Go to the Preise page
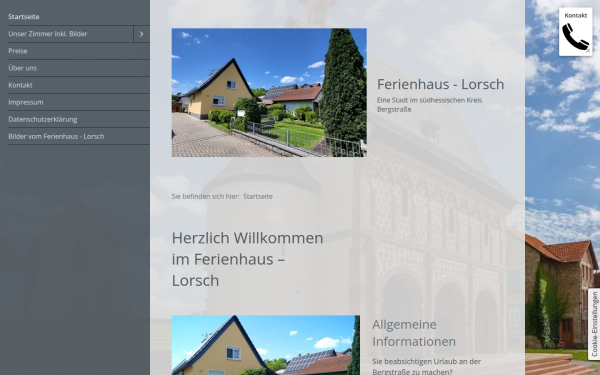Screen dimensions: 600x375 coord(78,51)
